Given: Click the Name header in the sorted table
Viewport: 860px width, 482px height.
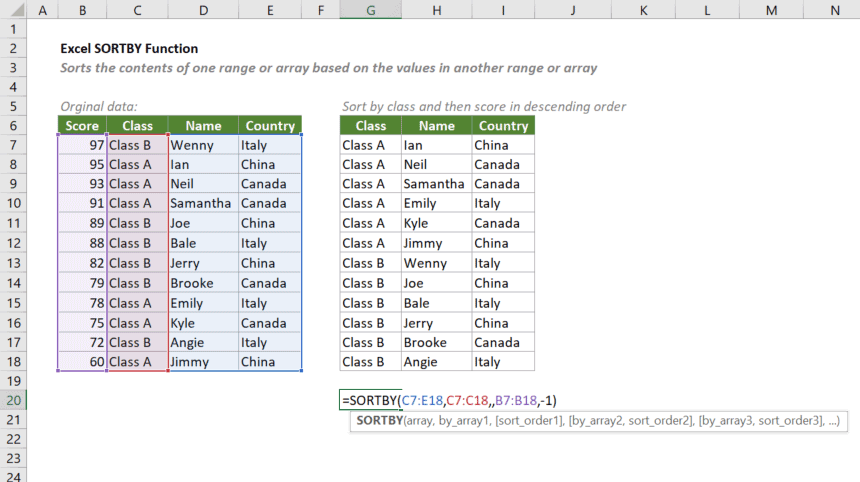Looking at the screenshot, I should tap(437, 126).
